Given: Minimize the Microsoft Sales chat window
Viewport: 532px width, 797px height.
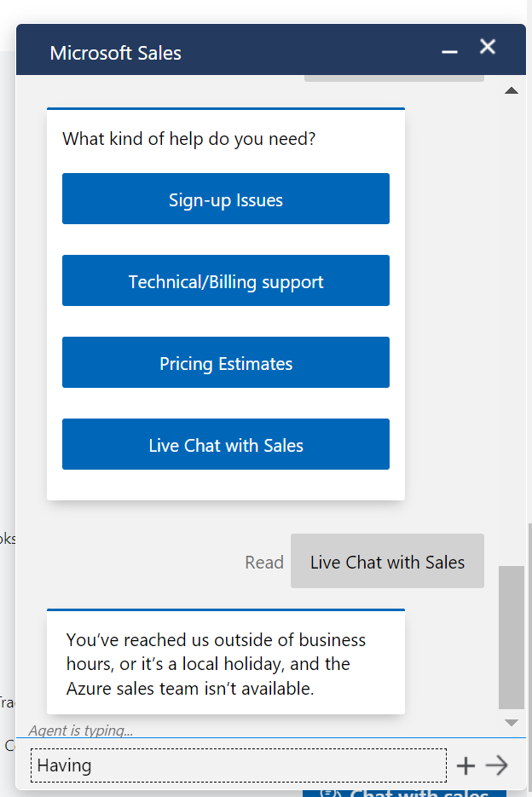Looking at the screenshot, I should coord(449,52).
